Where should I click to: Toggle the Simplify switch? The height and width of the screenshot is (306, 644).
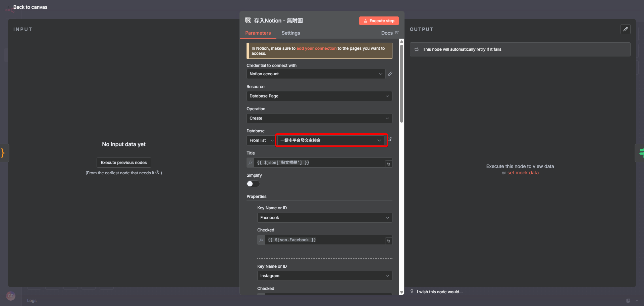(x=253, y=184)
